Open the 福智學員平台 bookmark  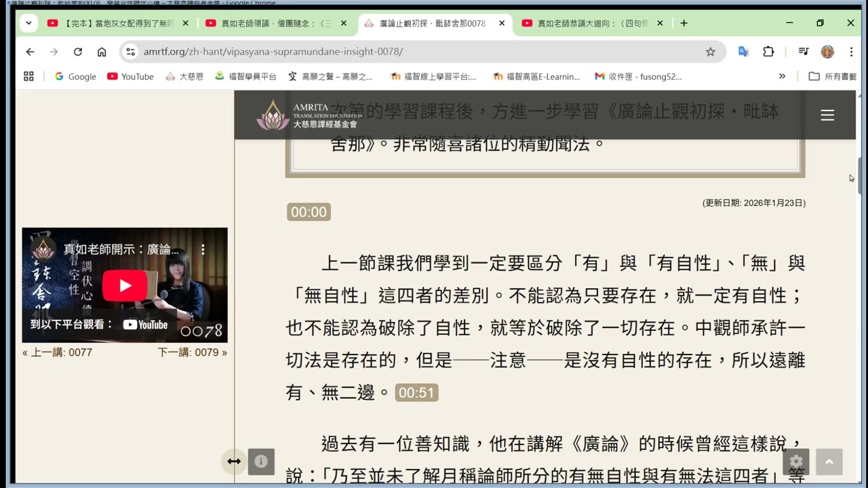[245, 77]
